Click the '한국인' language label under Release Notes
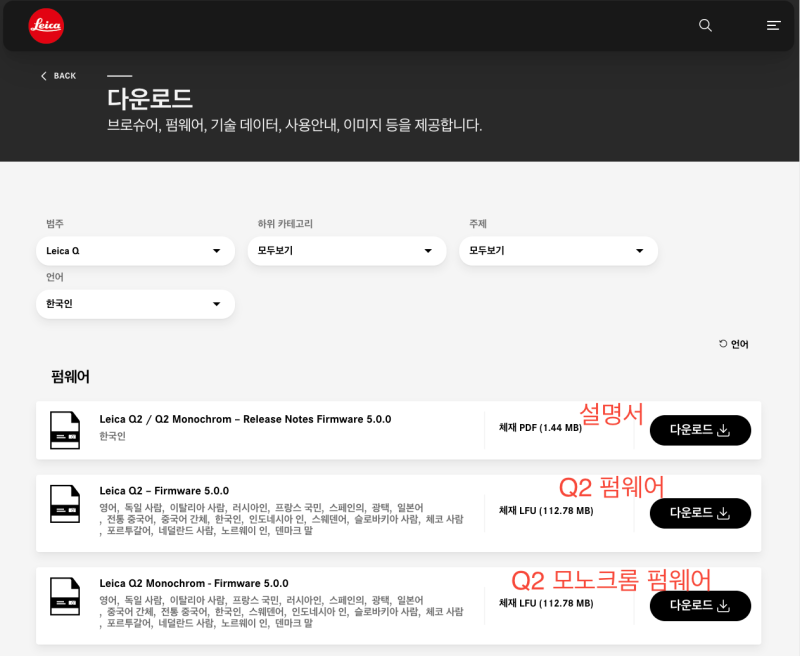Screen dimensions: 800x656 [x=112, y=436]
